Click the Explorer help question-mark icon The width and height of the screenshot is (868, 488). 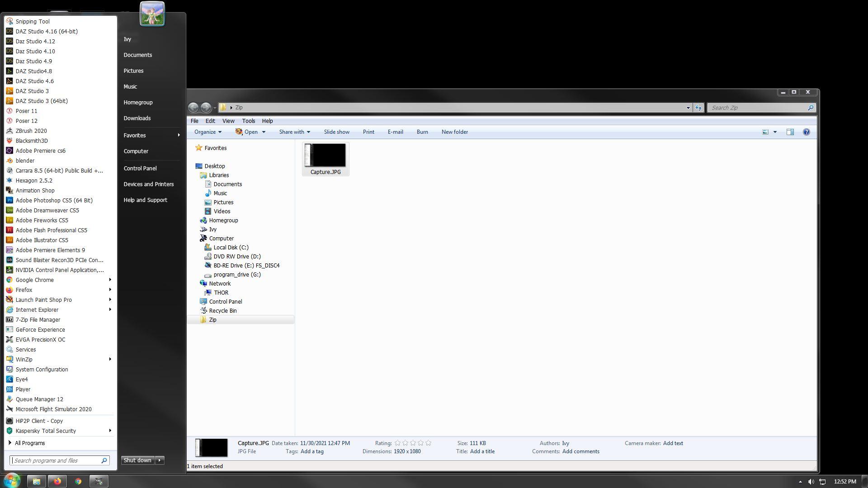(806, 132)
